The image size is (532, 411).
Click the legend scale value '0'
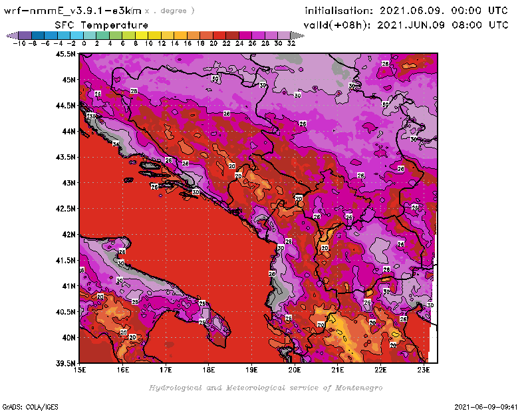click(84, 43)
